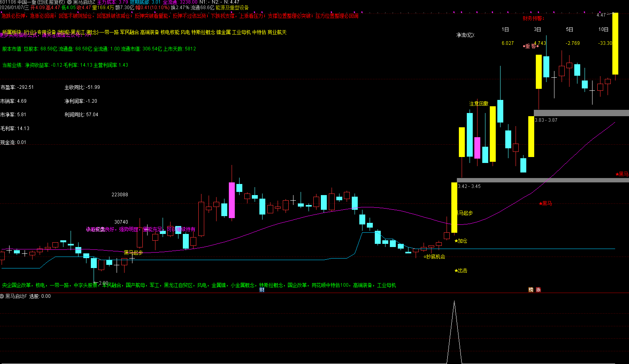Click the white signal spike in 黑马启动F panel
Screen dimensions: 629x364
454,332
